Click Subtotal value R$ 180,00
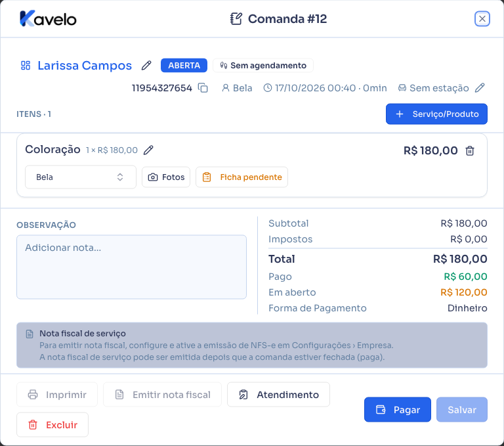Screen dimensions: 504x446 [x=464, y=223]
